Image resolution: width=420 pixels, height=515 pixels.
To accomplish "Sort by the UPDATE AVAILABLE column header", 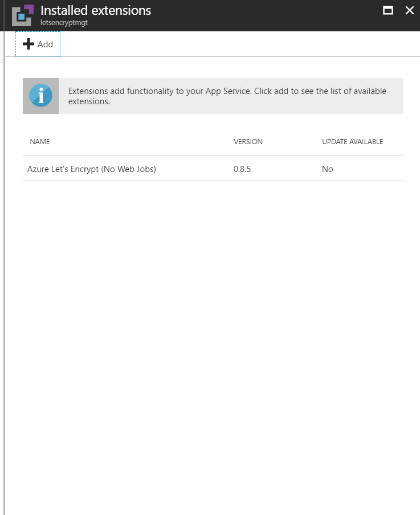I will [352, 142].
